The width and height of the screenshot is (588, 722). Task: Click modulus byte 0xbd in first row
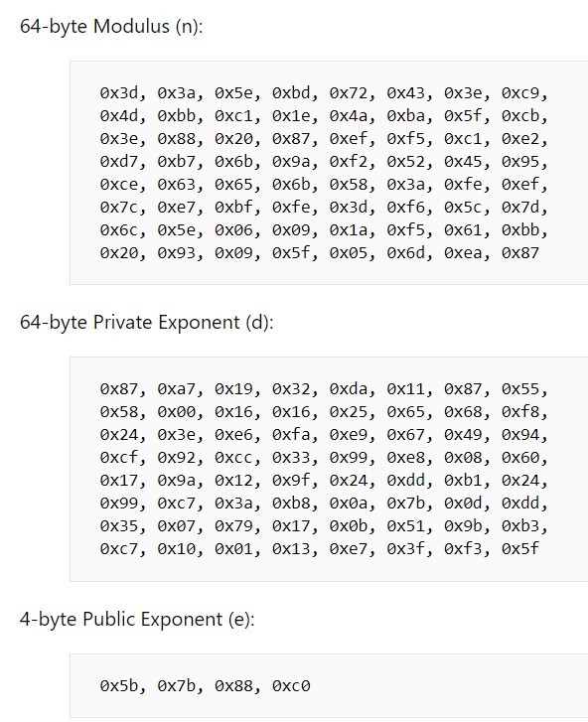tap(291, 93)
